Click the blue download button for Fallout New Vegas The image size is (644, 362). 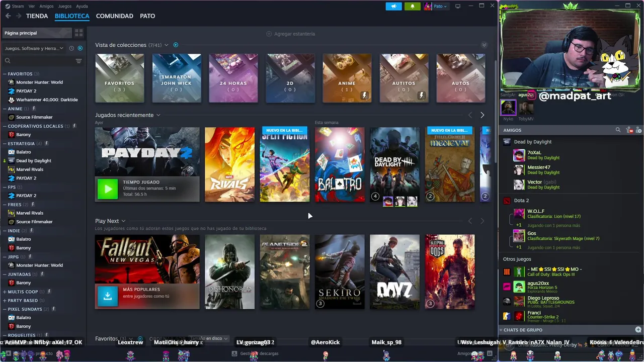point(107,296)
